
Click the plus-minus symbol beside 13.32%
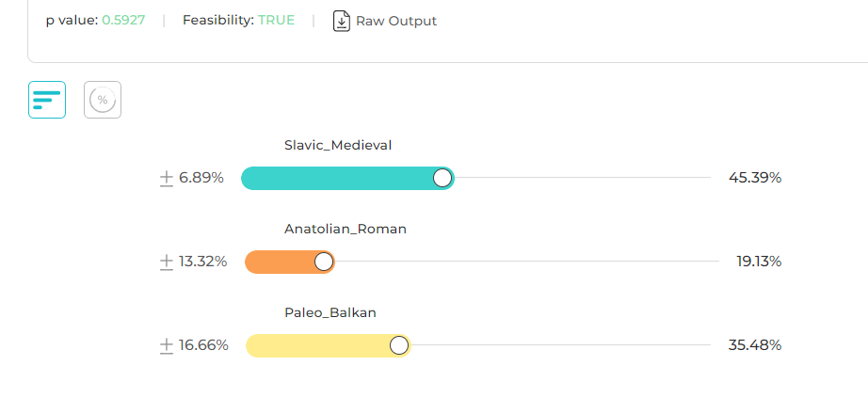click(167, 262)
